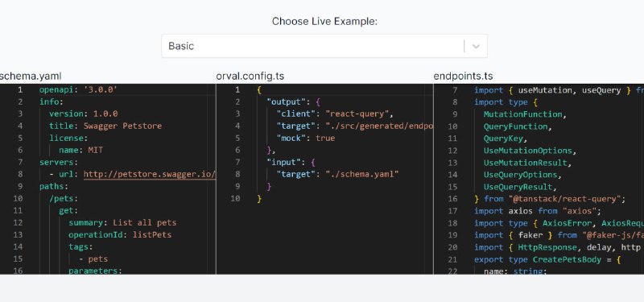Screen dimensions: 644x302
Task: Click the '/pets:' path line
Action: click(64, 198)
